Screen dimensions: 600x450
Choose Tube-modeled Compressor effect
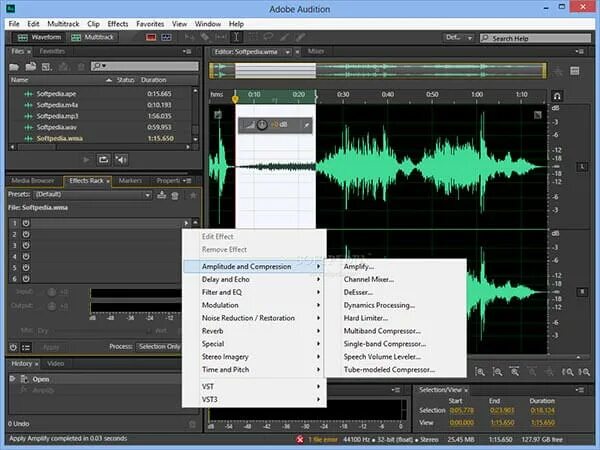tap(395, 370)
